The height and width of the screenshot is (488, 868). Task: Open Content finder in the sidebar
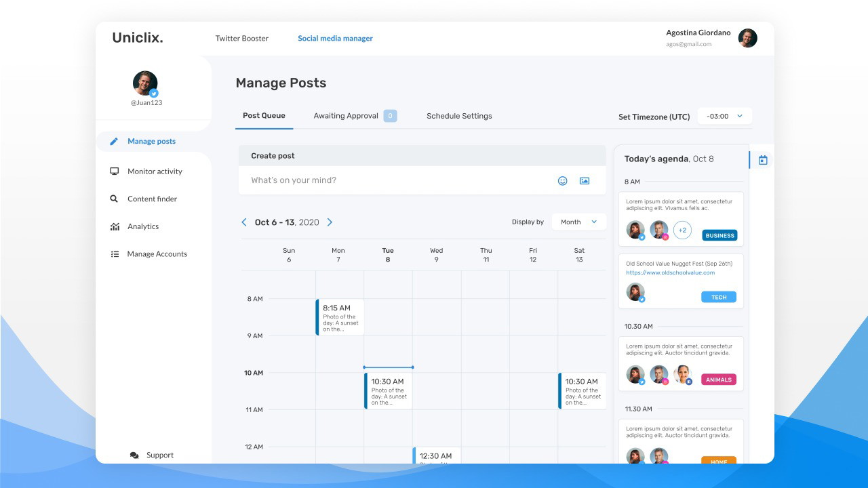pyautogui.click(x=152, y=199)
